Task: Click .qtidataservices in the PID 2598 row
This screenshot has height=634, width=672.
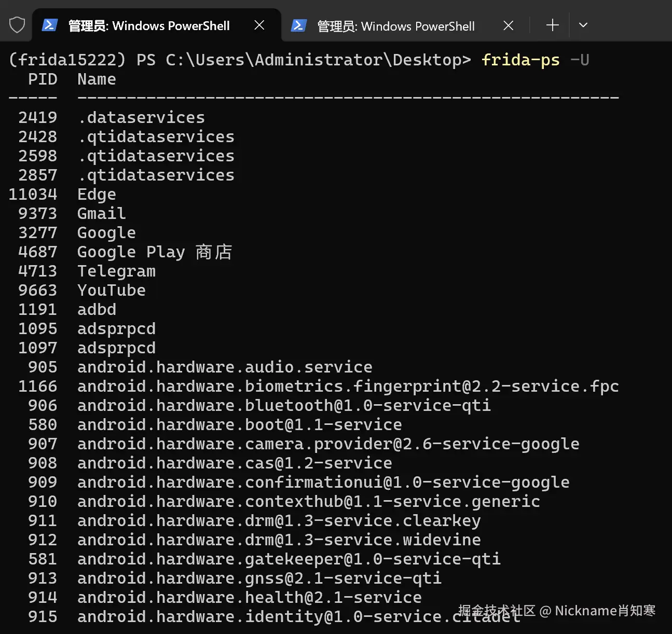Action: (x=156, y=156)
